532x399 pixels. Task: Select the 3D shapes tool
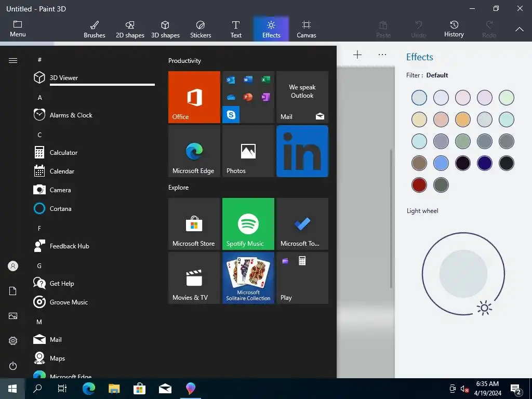[165, 29]
